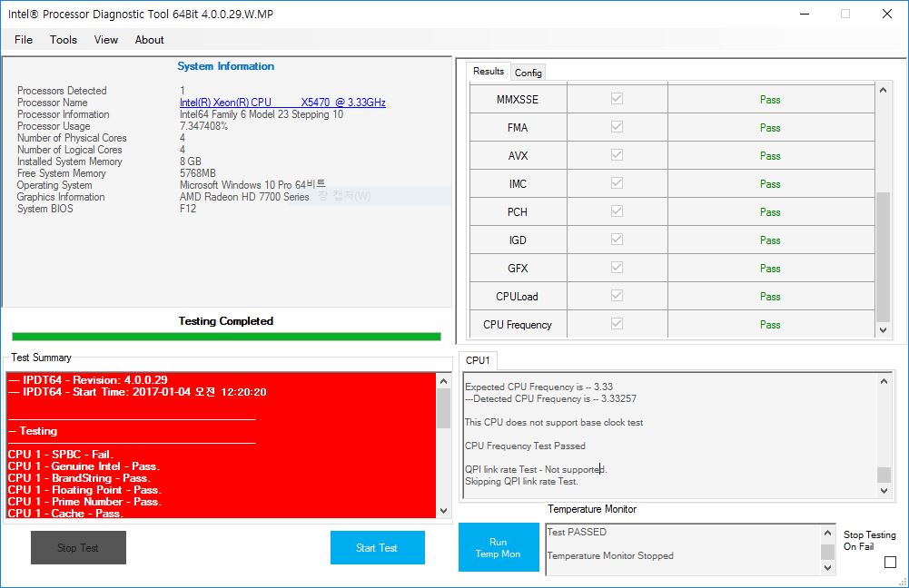Screen dimensions: 909x588
Task: Open the About menu
Action: pyautogui.click(x=150, y=39)
